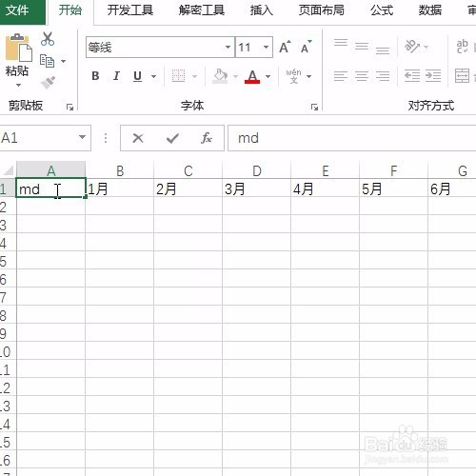Align text left
Screen dimensions: 476x476
341,76
